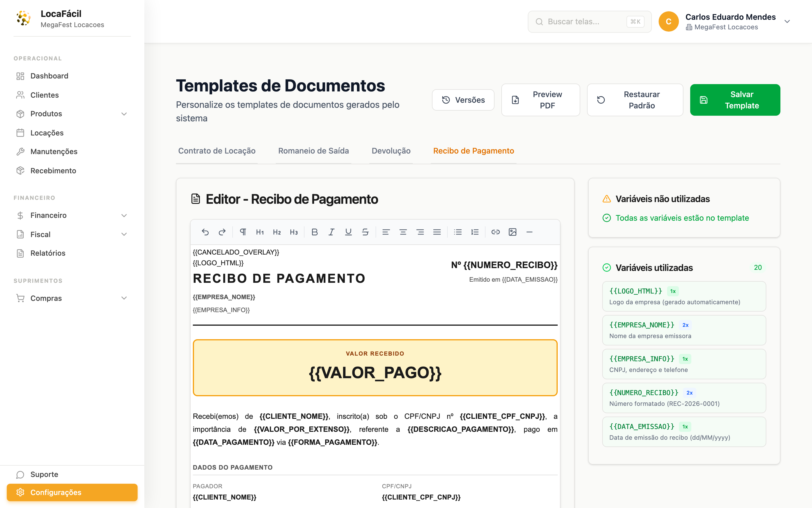This screenshot has height=508, width=812.
Task: Insert bullet list
Action: [x=458, y=232]
